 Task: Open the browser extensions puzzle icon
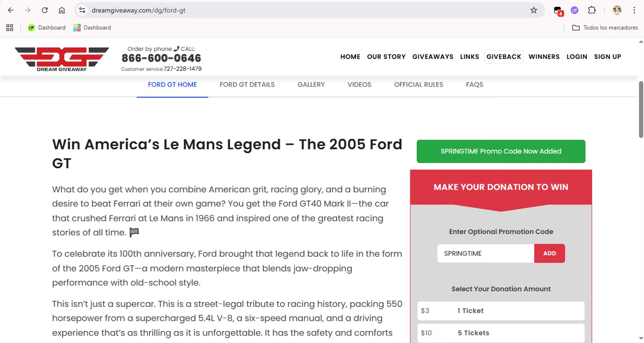(x=592, y=10)
